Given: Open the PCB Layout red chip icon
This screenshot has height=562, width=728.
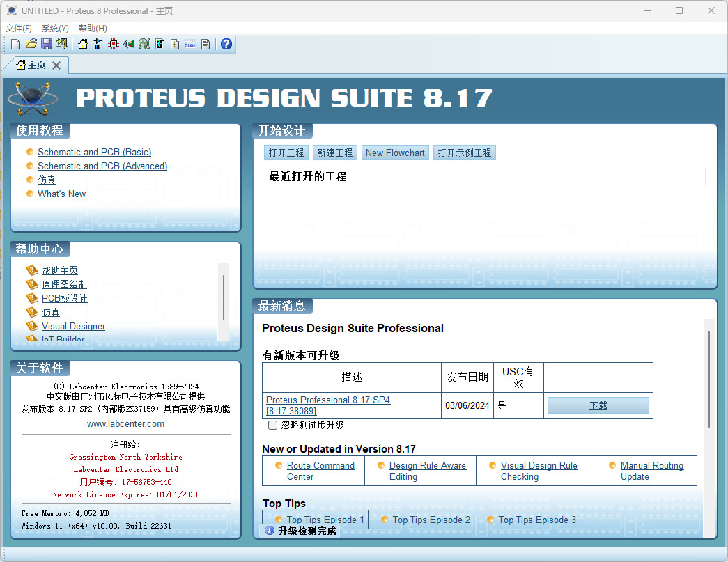Looking at the screenshot, I should pos(114,44).
